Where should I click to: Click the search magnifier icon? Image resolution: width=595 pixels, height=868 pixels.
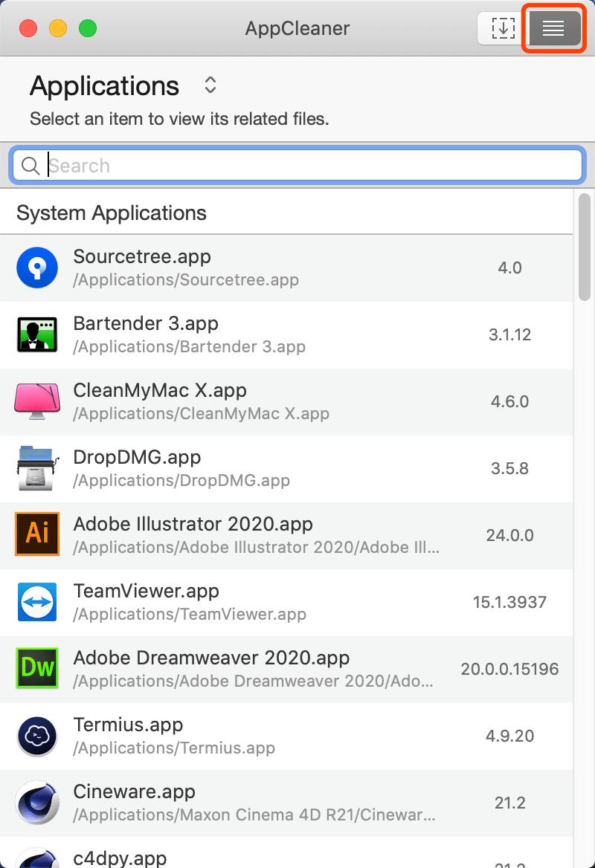30,166
